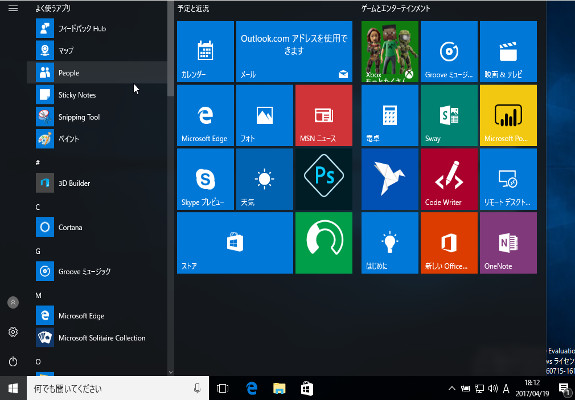Expand the hamburger menu of Start
The image size is (575, 400).
pos(13,8)
